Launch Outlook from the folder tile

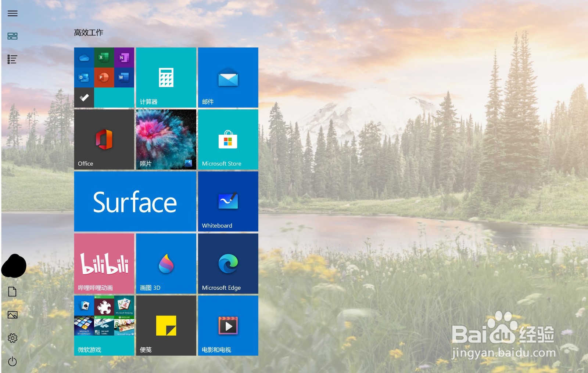tap(84, 77)
